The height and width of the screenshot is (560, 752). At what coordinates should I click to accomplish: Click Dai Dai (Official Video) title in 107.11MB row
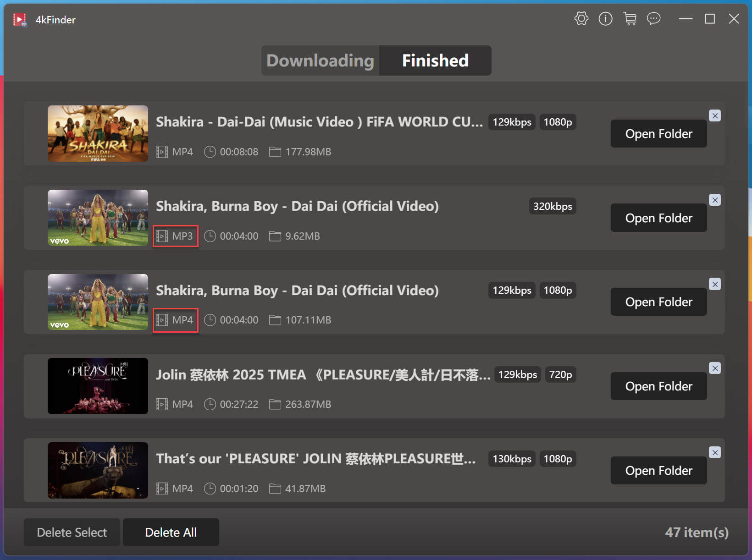(297, 291)
